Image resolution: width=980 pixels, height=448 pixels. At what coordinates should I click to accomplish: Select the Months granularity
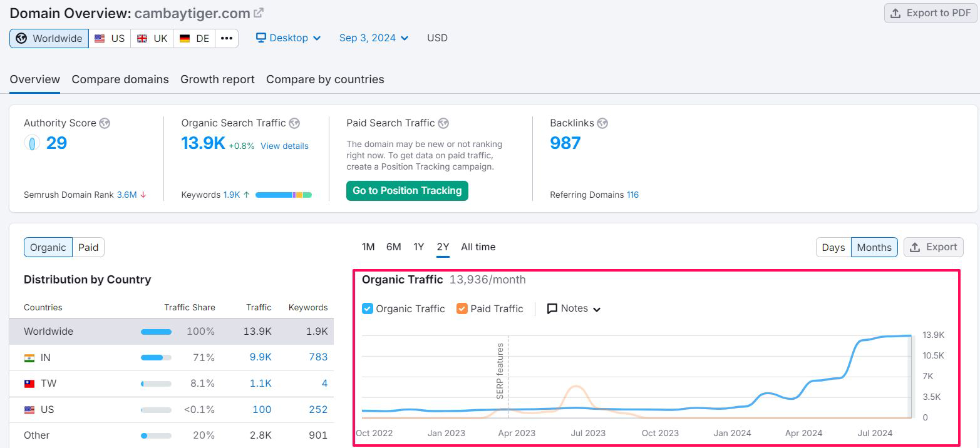pos(874,247)
